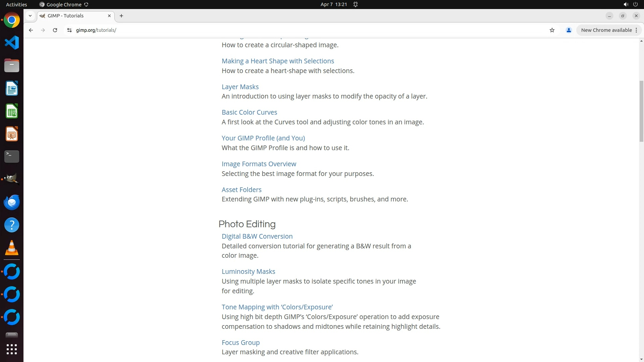Launch GIMP from the dock

click(x=12, y=179)
